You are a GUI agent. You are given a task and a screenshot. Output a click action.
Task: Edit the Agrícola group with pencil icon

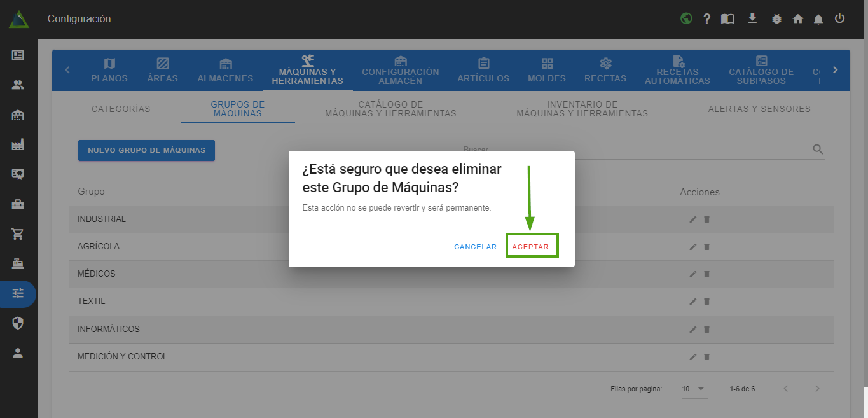pos(692,247)
